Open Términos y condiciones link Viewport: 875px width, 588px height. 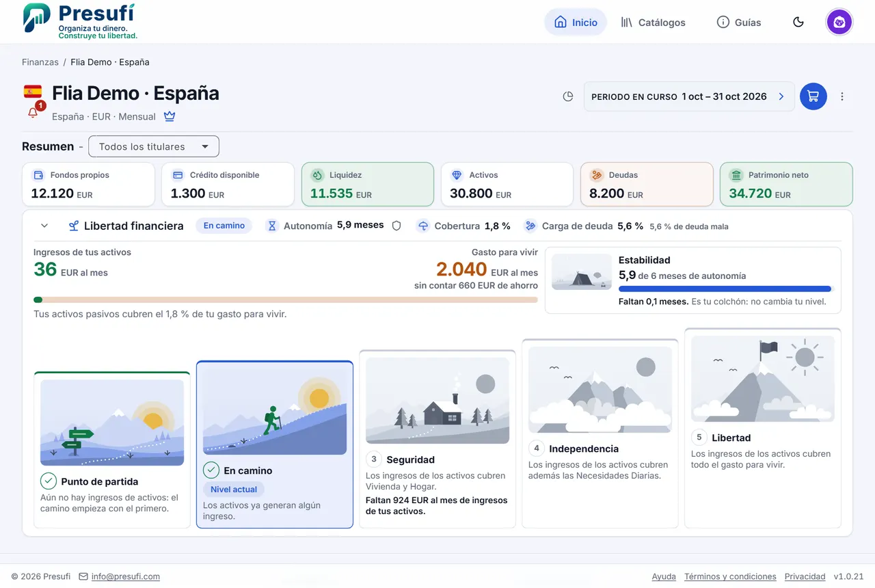click(730, 576)
